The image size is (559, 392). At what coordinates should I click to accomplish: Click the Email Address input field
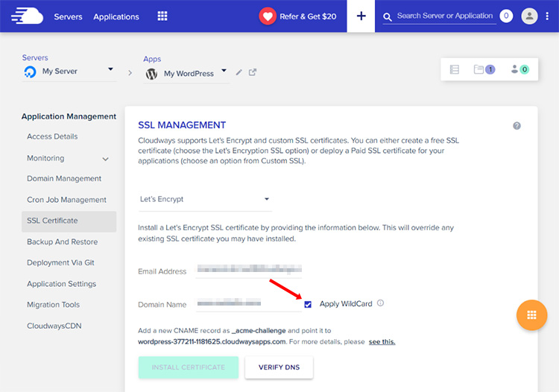click(248, 271)
